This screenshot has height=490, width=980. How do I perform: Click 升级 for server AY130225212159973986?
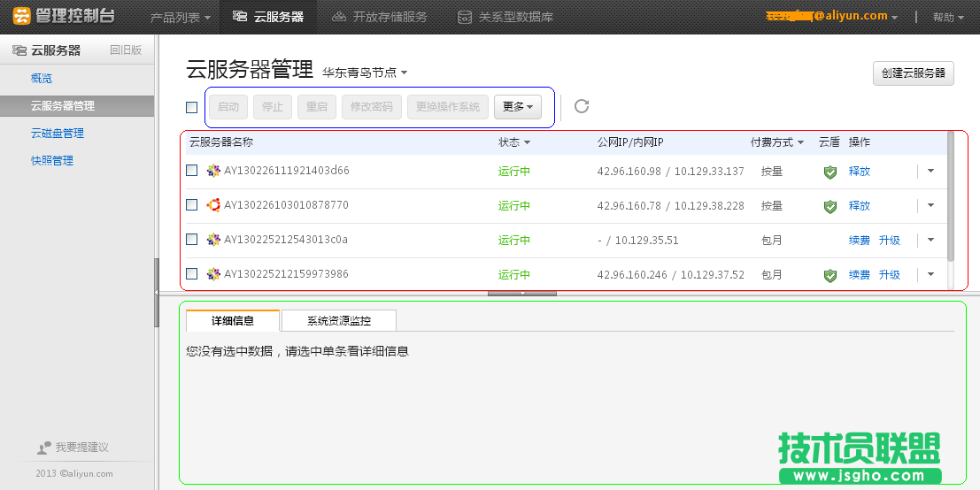pyautogui.click(x=890, y=274)
